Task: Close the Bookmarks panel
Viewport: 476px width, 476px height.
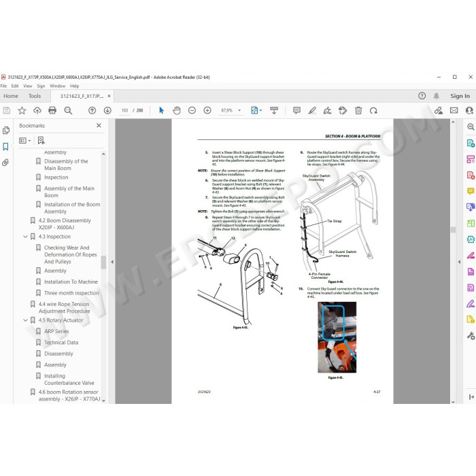Action: point(99,125)
